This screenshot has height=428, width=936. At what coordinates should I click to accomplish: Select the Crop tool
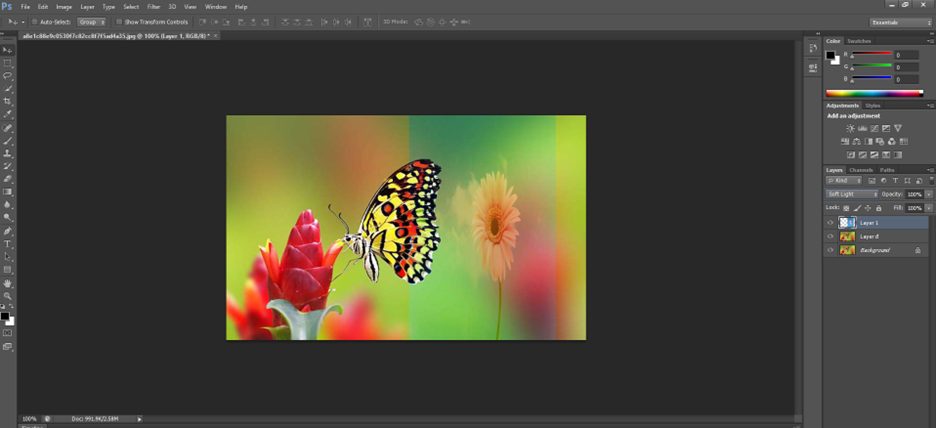[x=8, y=101]
